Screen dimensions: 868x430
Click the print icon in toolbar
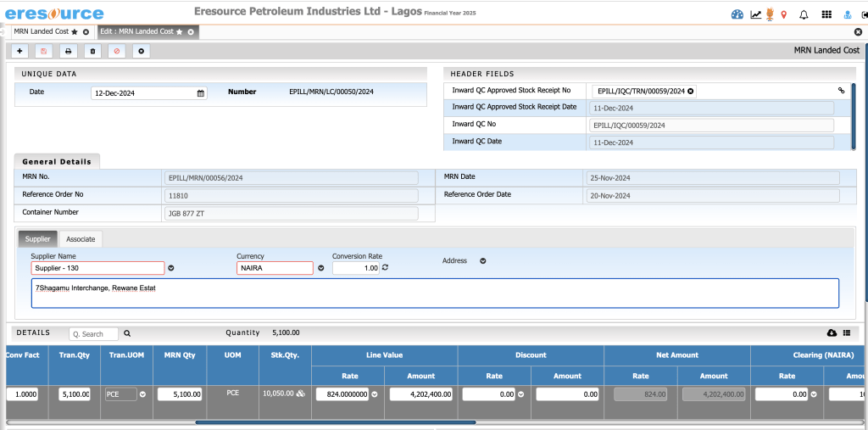(69, 52)
